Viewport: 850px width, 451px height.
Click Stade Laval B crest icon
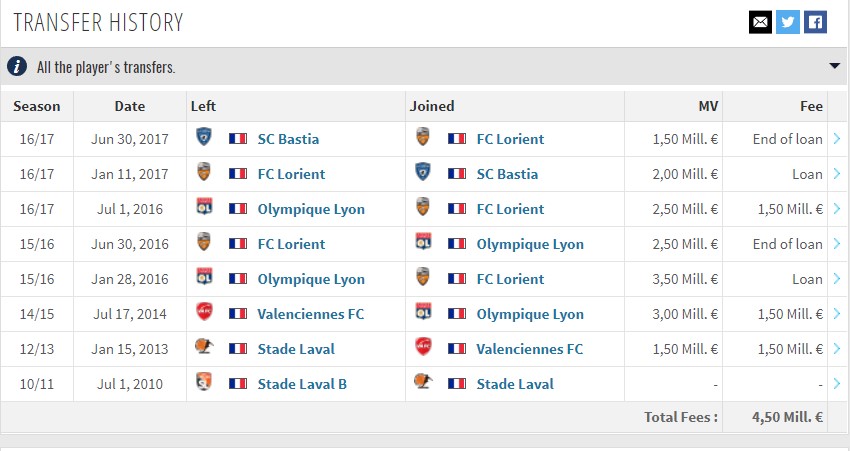[204, 382]
